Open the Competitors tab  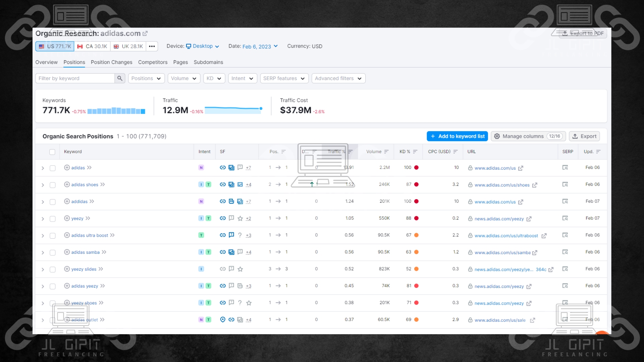click(153, 62)
